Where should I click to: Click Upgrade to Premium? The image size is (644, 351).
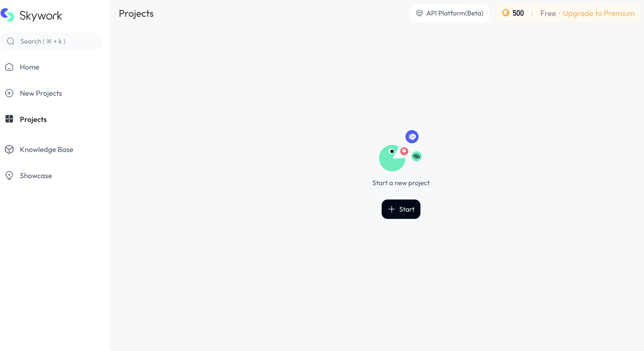click(598, 13)
